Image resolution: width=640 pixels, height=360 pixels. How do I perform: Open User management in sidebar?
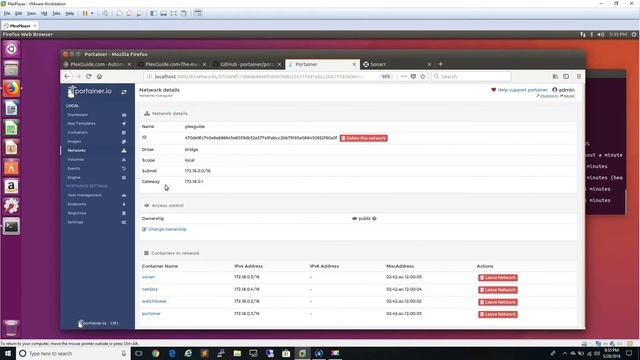point(84,195)
